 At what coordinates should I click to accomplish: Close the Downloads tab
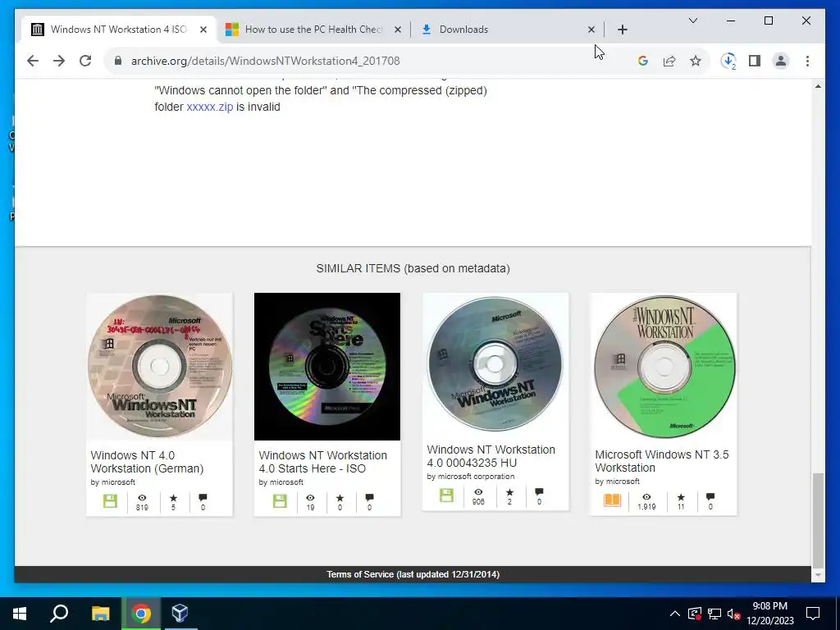point(591,30)
